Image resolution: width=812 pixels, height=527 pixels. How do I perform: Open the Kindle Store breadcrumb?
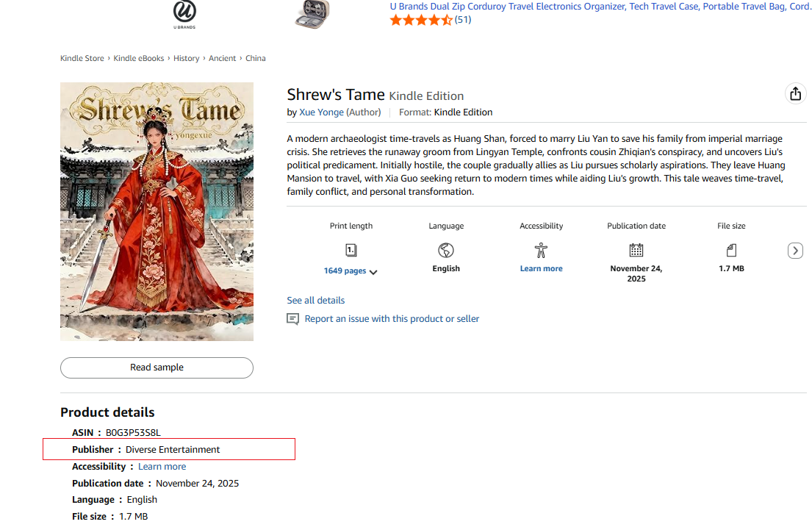pyautogui.click(x=82, y=58)
